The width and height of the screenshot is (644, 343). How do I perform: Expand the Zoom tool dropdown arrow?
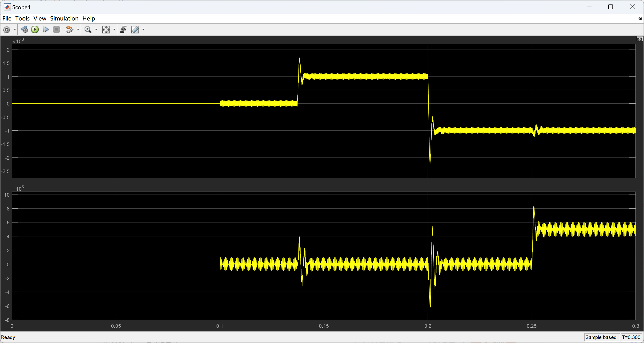pos(96,30)
